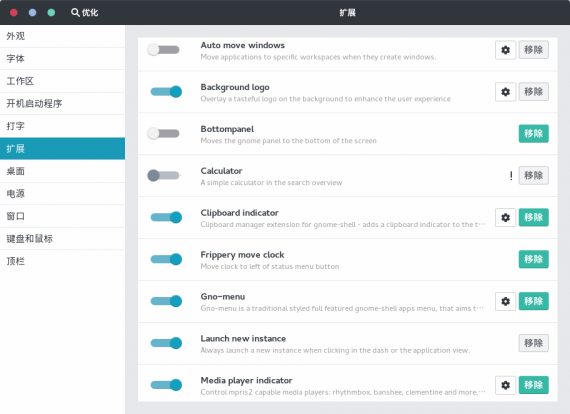Open settings gear for Auto move windows
Screen dimensions: 570x414
coord(505,50)
